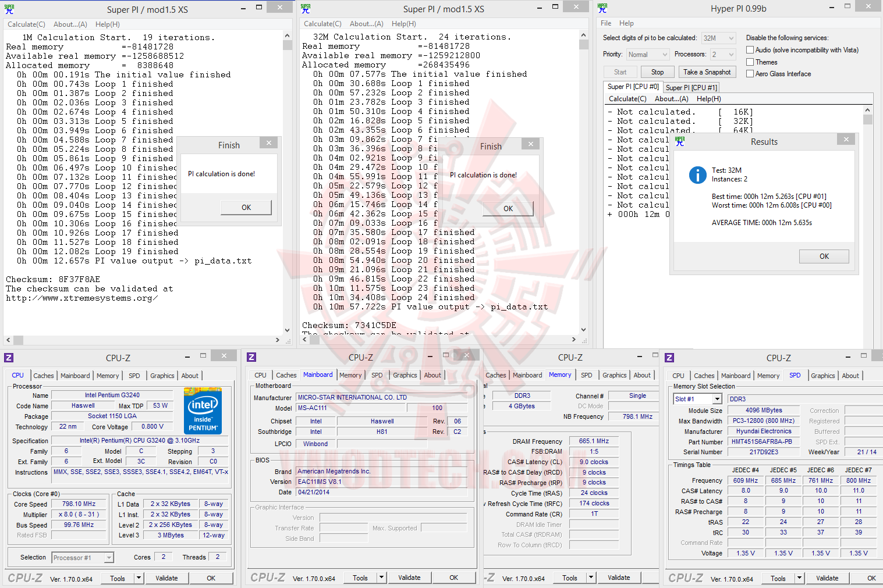The height and width of the screenshot is (588, 883).
Task: Click the 'Intel Pentium G3240' name field
Action: click(112, 395)
